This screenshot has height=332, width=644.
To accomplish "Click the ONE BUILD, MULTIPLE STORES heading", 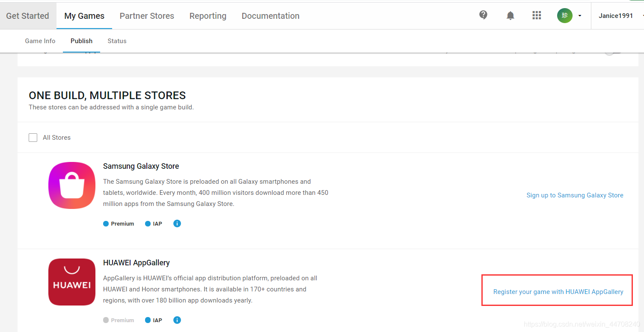I will 107,95.
